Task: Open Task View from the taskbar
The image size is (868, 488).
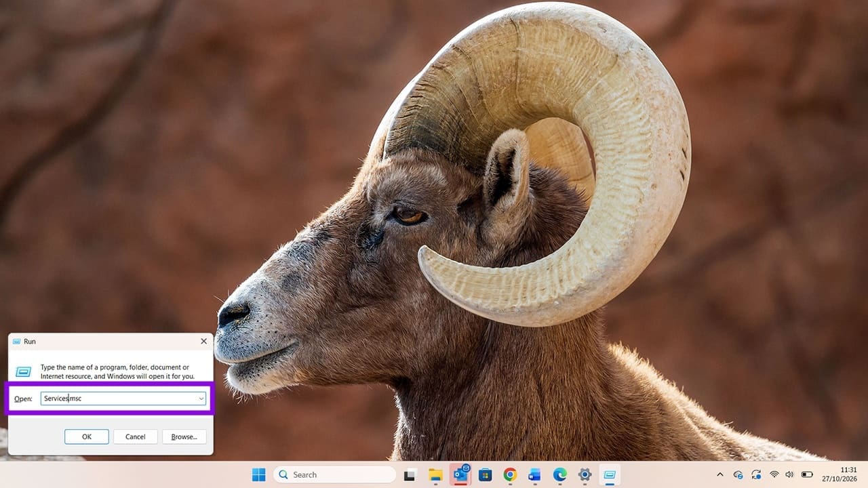Action: tap(410, 474)
